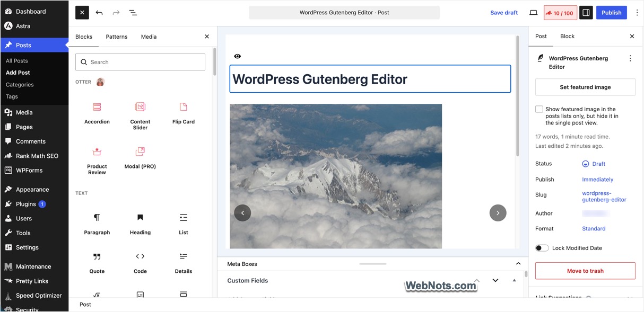Switch to the Block tab in the settings sidebar
Image resolution: width=644 pixels, height=312 pixels.
(x=567, y=36)
